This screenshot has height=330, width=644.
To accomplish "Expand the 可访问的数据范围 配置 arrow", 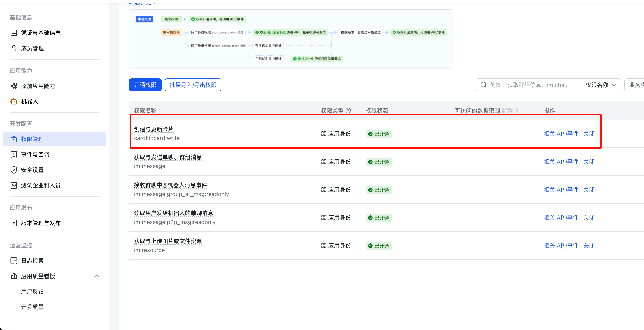I will point(517,110).
